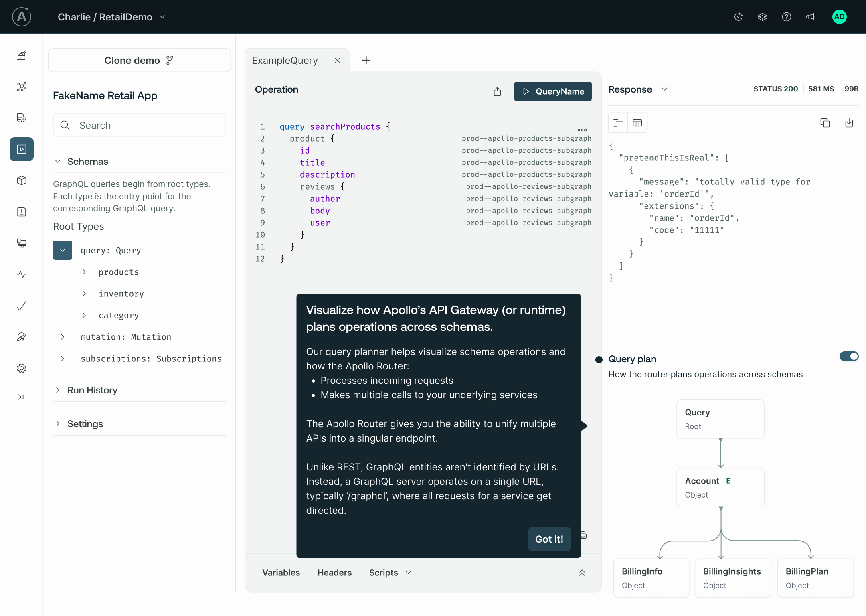
Task: Open the settings gear in sidebar
Action: [x=22, y=368]
